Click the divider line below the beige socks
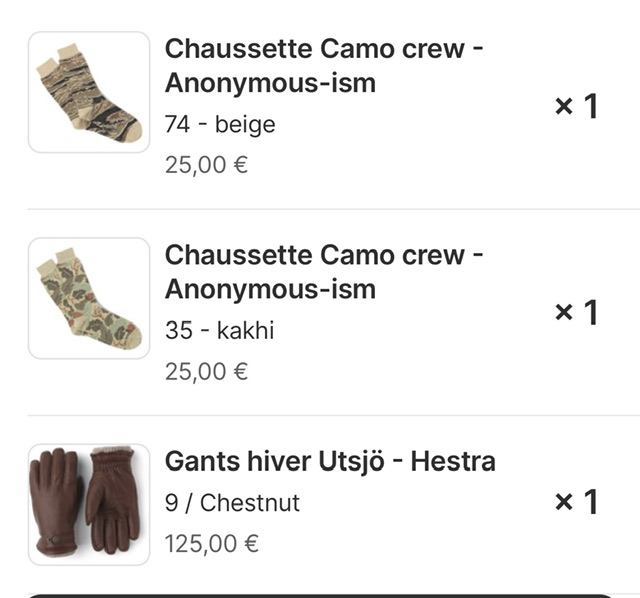 click(x=332, y=209)
